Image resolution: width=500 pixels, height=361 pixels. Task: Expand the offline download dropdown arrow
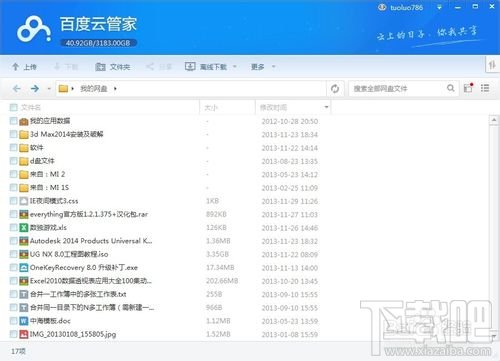coord(235,67)
